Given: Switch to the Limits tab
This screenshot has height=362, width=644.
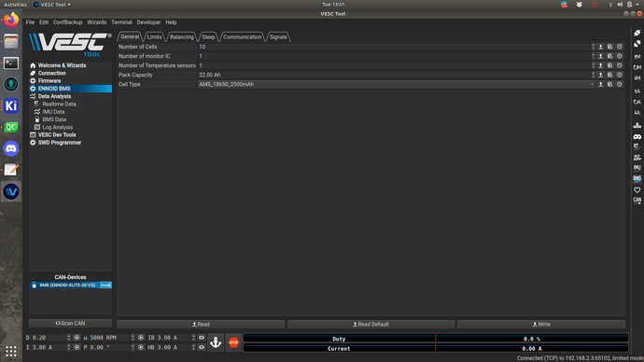Looking at the screenshot, I should coord(154,37).
